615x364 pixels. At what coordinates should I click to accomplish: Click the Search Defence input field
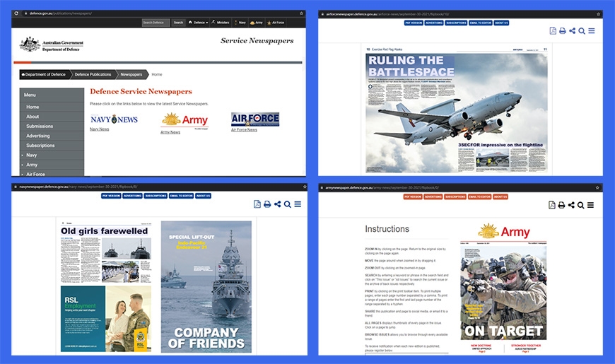coord(156,23)
